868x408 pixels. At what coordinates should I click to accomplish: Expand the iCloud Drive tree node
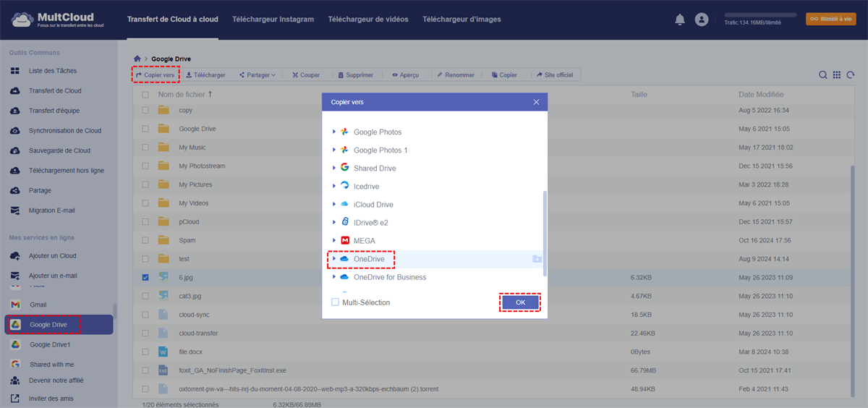pyautogui.click(x=334, y=205)
